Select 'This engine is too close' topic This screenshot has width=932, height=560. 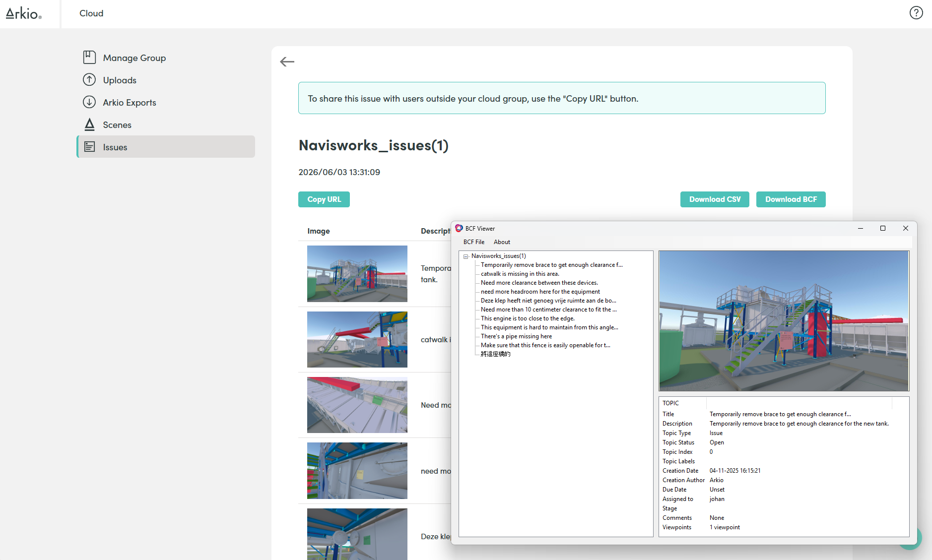(528, 318)
